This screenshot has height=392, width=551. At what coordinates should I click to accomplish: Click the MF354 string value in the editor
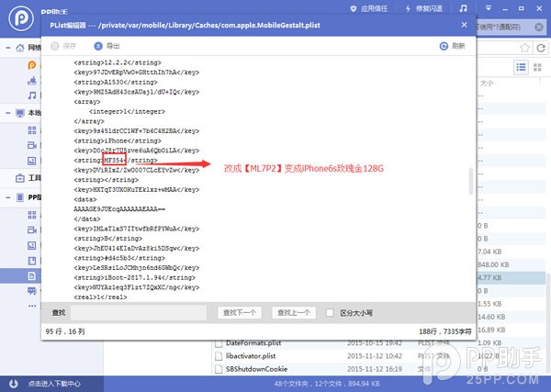(x=114, y=160)
